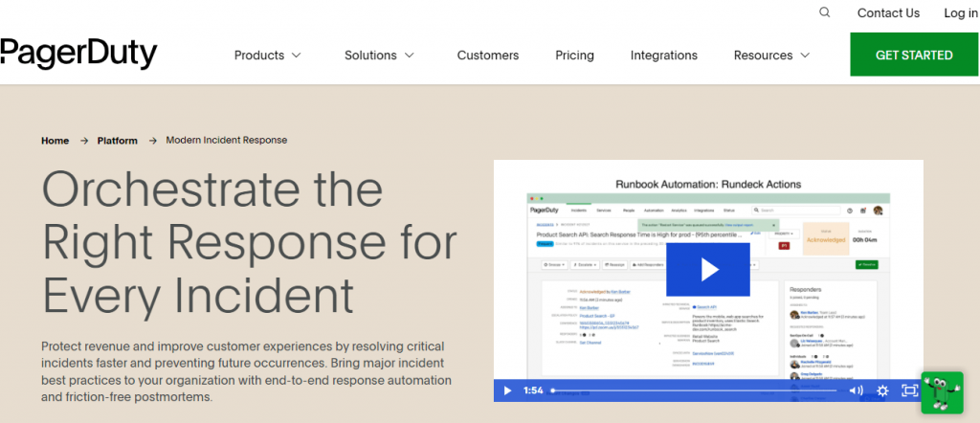Mute the video with the volume icon
Screen dimensions: 980x423
tap(856, 390)
